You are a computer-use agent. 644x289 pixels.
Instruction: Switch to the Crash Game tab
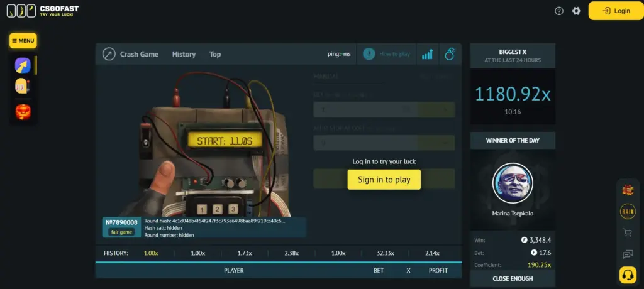pyautogui.click(x=139, y=54)
